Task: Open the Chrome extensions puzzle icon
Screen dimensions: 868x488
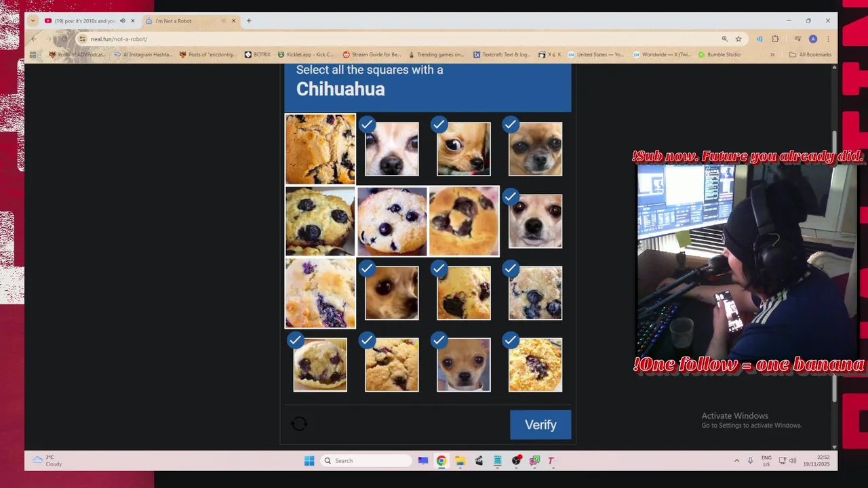Action: (775, 39)
